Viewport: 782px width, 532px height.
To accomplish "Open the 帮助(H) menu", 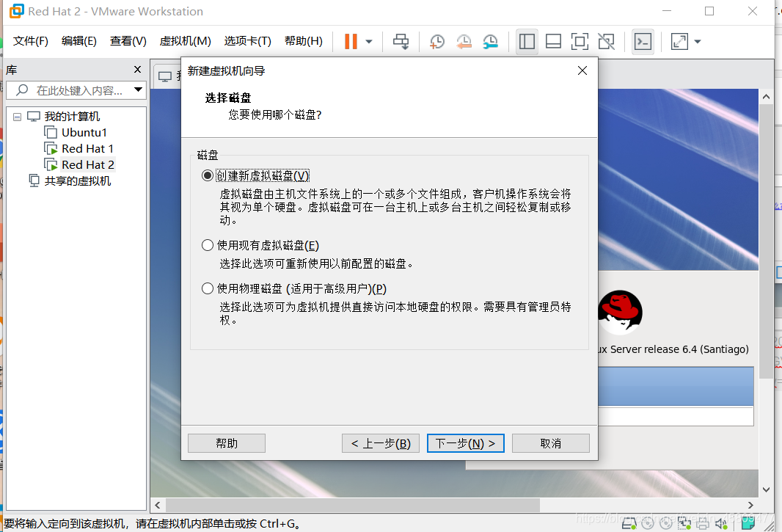I will 303,41.
